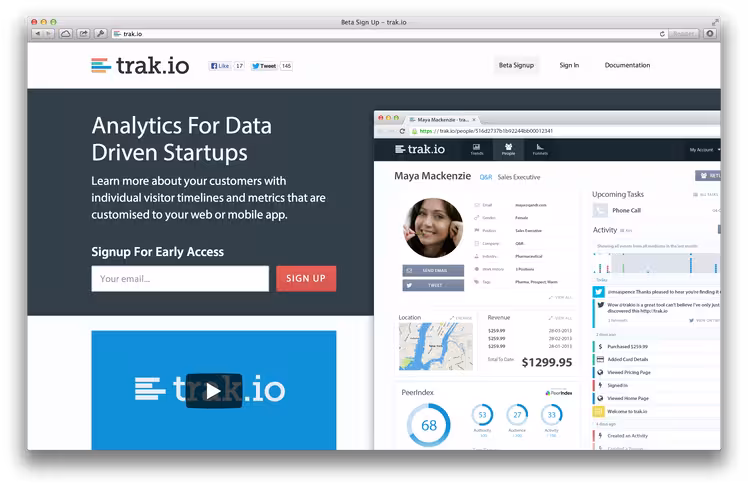Click the 'Viewed Pricing Page' activity entry
The height and width of the screenshot is (488, 748).
657,372
